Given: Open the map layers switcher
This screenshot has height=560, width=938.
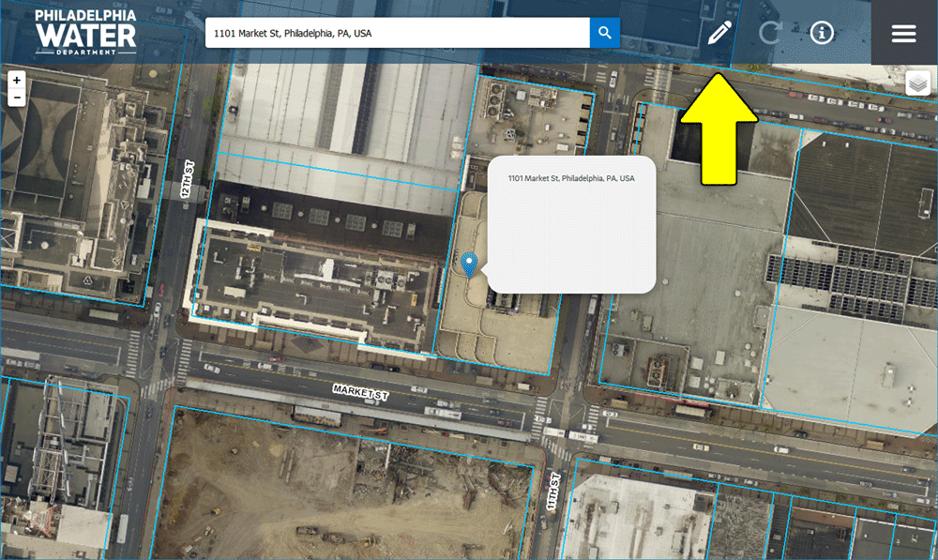Looking at the screenshot, I should [x=917, y=84].
